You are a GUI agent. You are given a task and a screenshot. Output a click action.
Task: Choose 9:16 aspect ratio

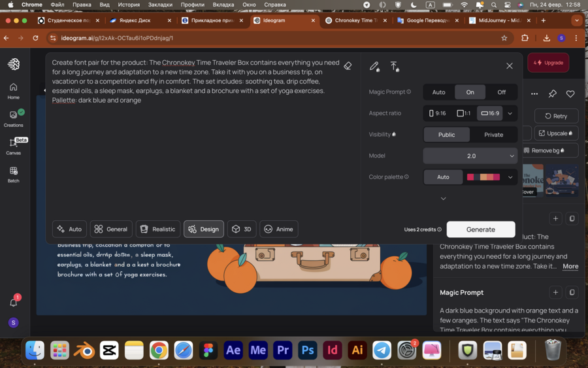point(438,113)
